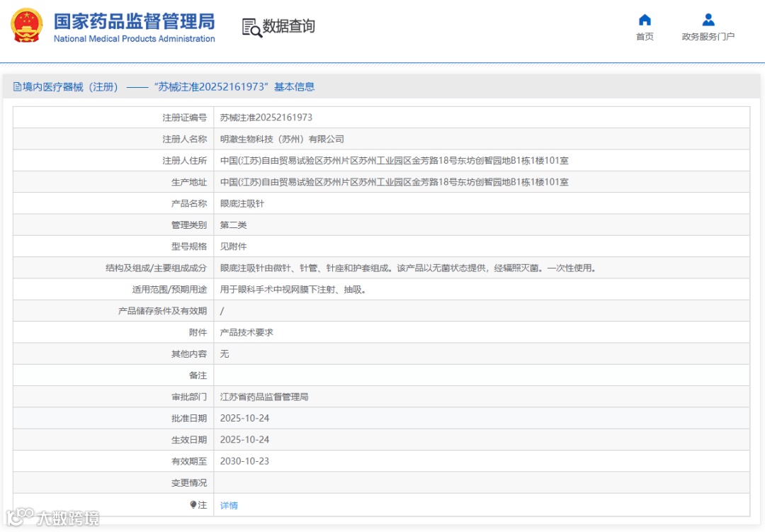This screenshot has width=765, height=532.
Task: Click the lightbulb icon next to 注
Action: point(193,504)
